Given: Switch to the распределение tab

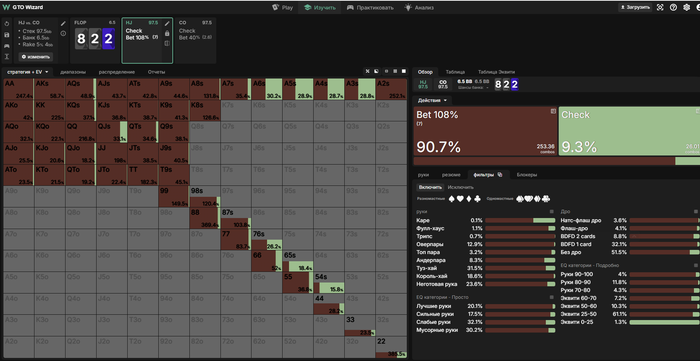Looking at the screenshot, I should pos(117,72).
